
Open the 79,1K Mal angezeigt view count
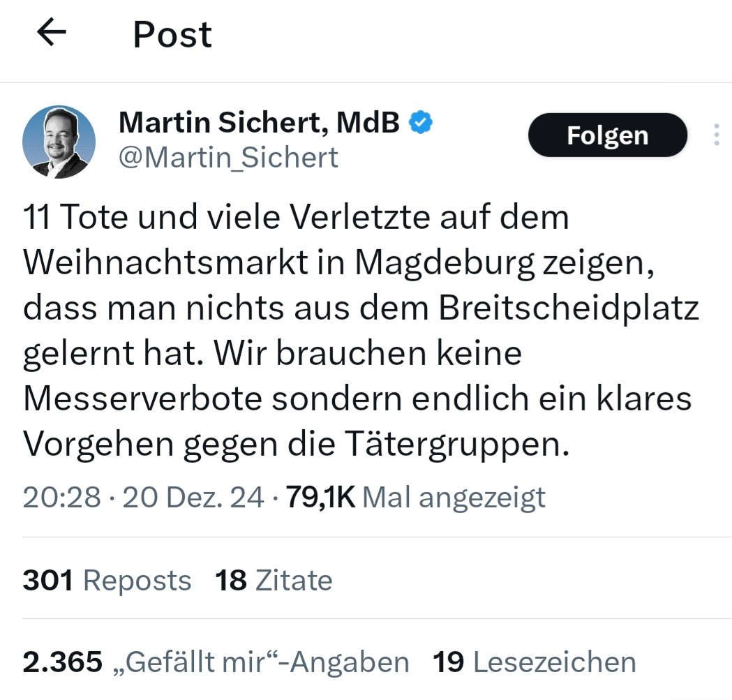[x=416, y=498]
